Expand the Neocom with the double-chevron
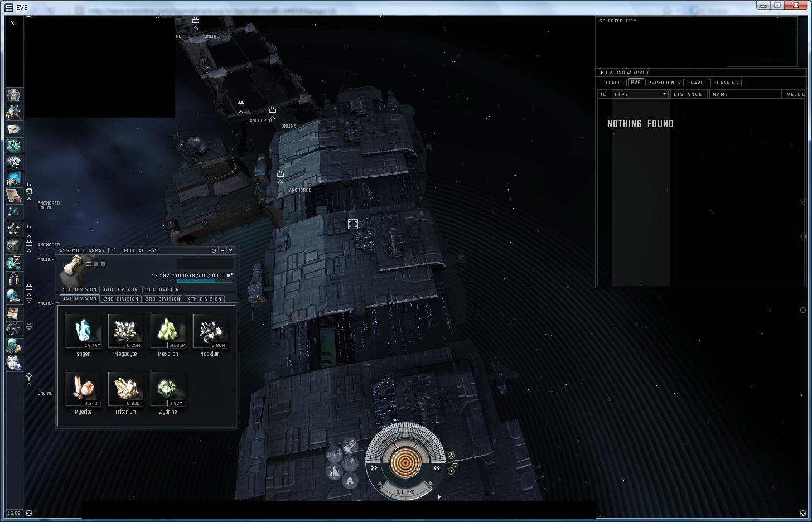 (13, 23)
